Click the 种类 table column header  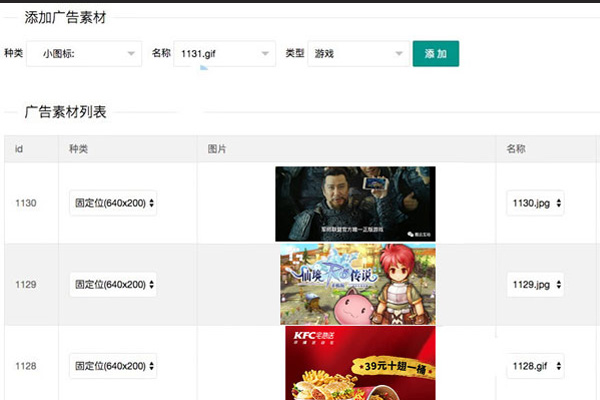(79, 149)
